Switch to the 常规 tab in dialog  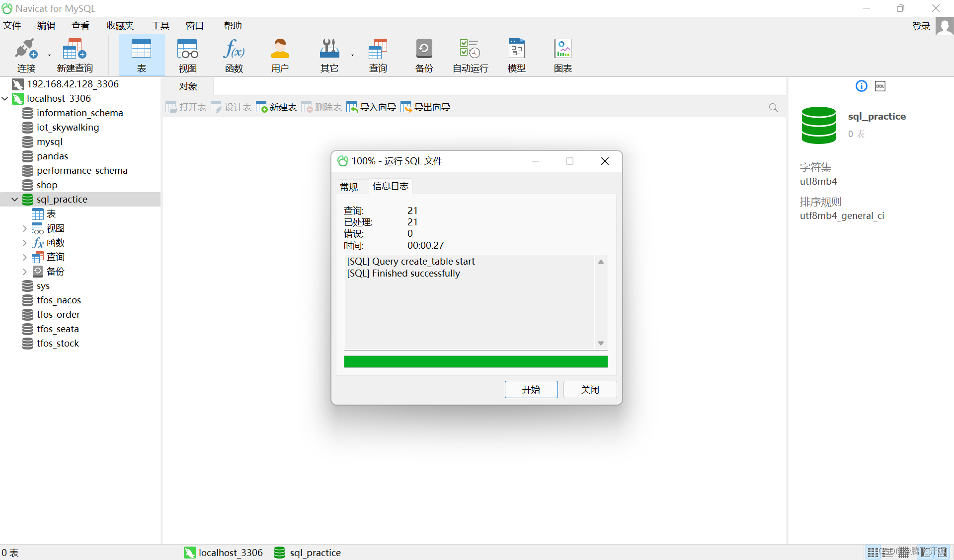[x=349, y=187]
